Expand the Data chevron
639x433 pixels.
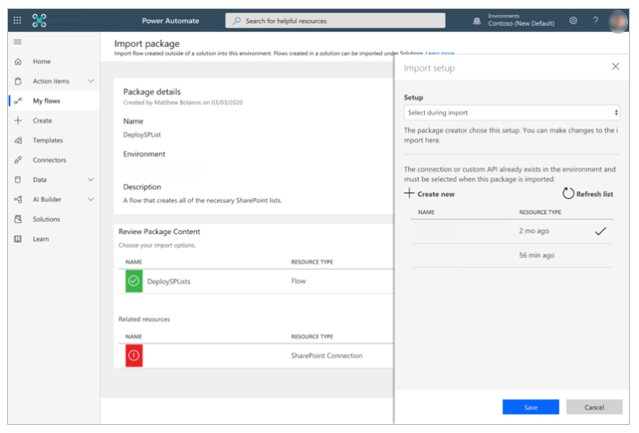click(91, 180)
